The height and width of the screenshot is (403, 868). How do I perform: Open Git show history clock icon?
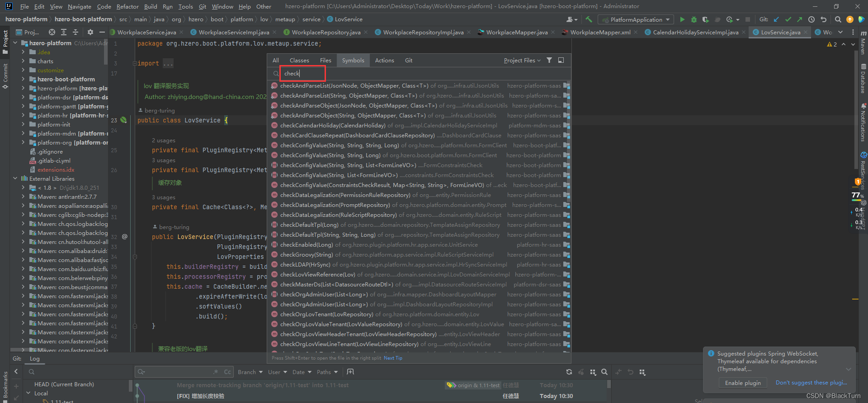811,19
